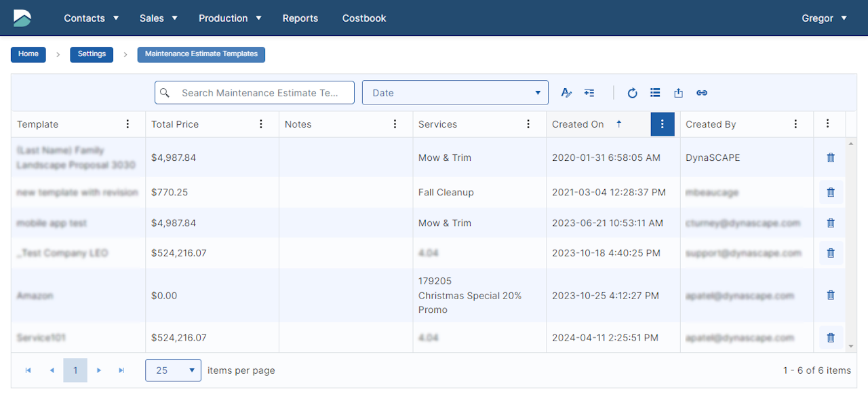Click the 2023-10-18 4:40:25 PM date cell
The image size is (868, 403).
click(x=606, y=253)
